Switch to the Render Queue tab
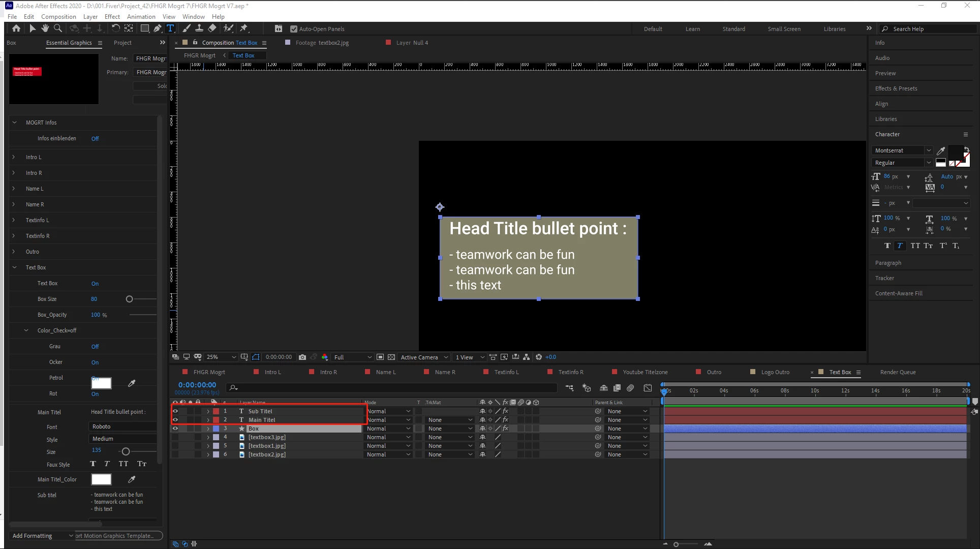Image resolution: width=980 pixels, height=549 pixels. tap(898, 372)
